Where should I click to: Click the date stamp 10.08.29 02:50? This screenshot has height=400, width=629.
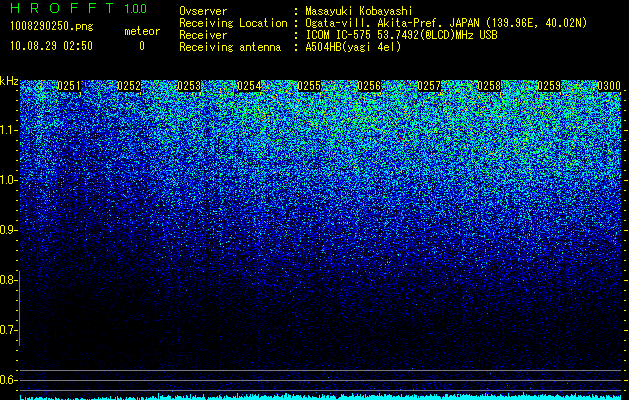click(x=51, y=46)
